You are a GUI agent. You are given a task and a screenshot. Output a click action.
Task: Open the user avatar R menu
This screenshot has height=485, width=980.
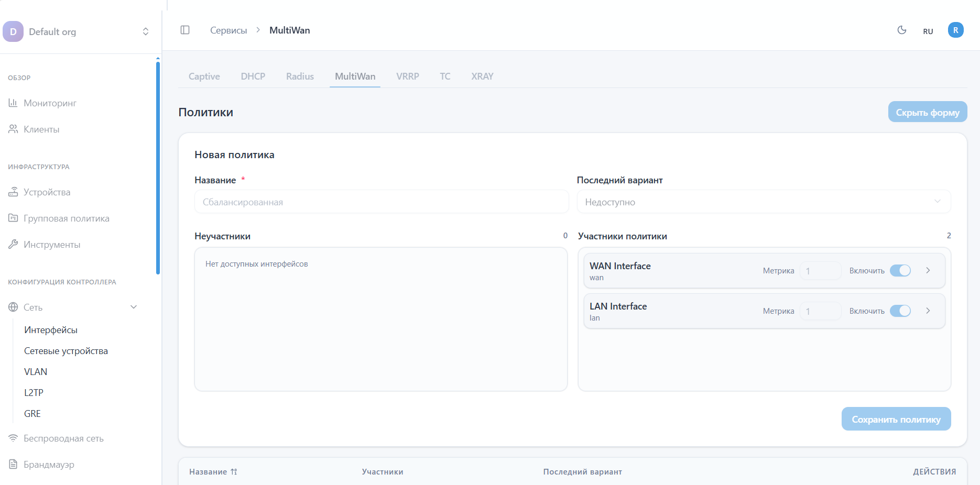point(955,30)
